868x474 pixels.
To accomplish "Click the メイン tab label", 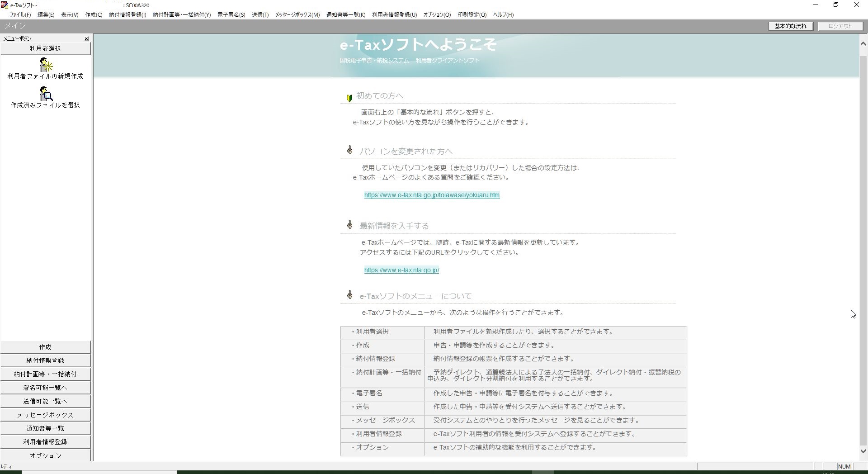I will pyautogui.click(x=15, y=26).
